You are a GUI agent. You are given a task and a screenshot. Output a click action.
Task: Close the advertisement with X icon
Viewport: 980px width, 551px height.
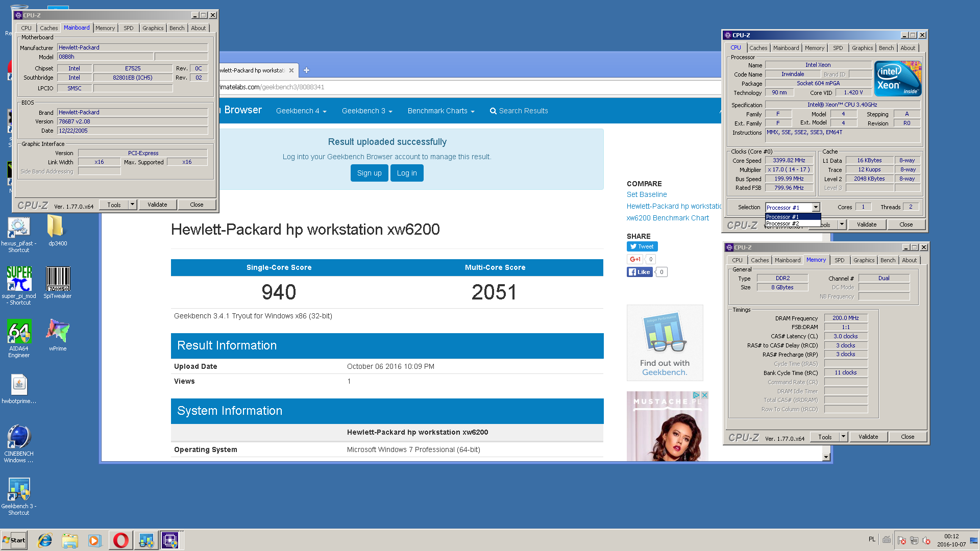coord(704,395)
